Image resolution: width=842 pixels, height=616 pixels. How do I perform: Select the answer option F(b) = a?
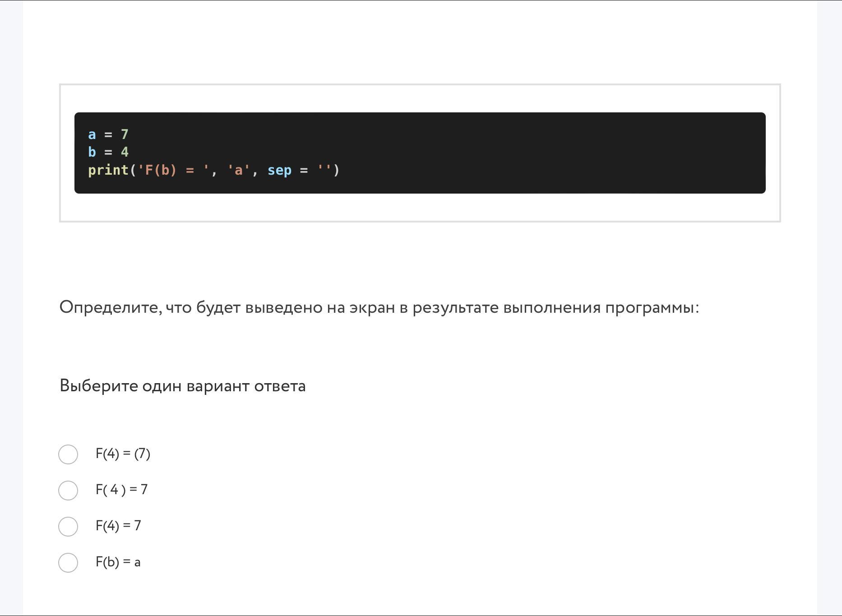117,562
